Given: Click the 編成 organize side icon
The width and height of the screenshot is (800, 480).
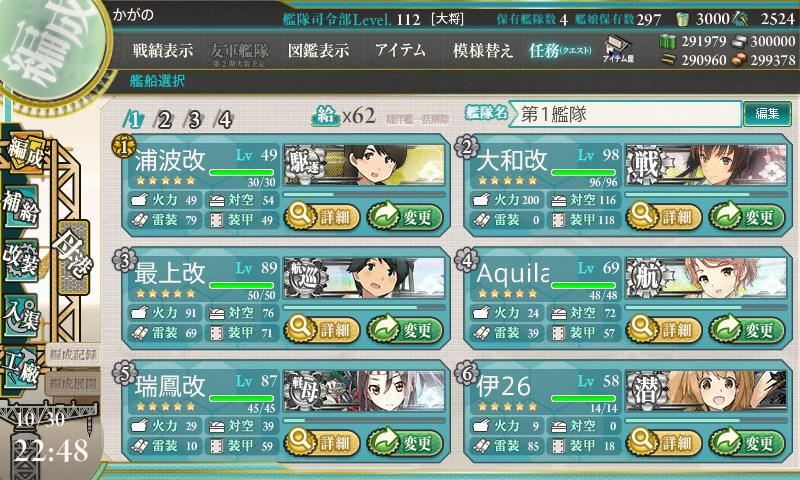Looking at the screenshot, I should point(24,153).
